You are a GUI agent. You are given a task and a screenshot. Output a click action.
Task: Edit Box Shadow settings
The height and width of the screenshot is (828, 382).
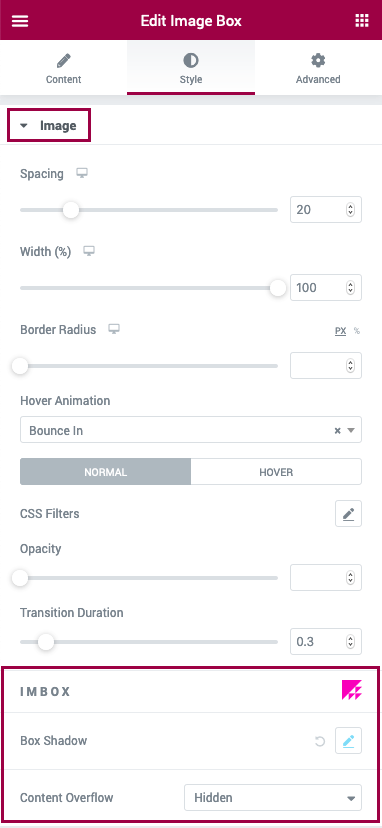(x=348, y=741)
